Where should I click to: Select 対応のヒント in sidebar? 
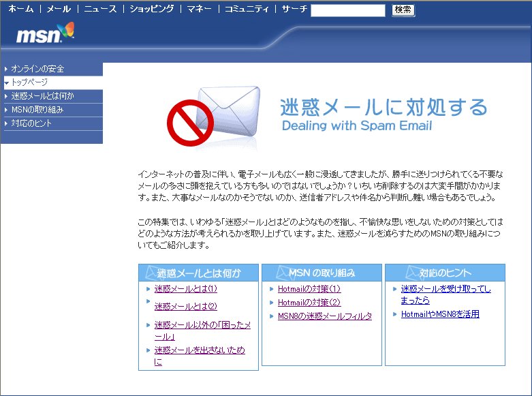(31, 123)
